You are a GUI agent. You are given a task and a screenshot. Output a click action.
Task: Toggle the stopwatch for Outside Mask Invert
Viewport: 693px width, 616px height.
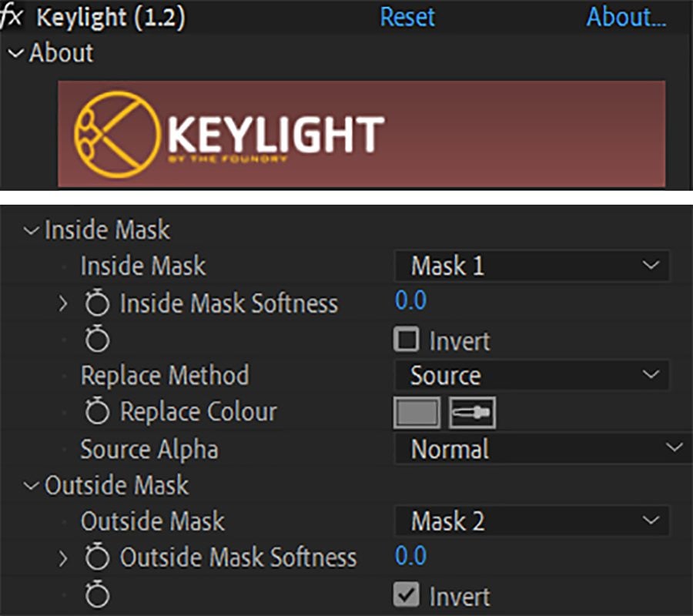click(x=97, y=594)
